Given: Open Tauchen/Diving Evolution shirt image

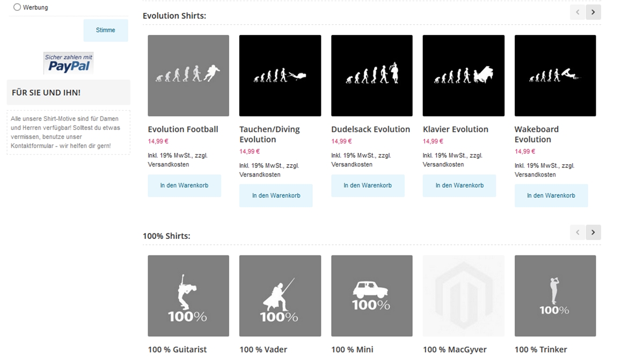Looking at the screenshot, I should click(280, 76).
